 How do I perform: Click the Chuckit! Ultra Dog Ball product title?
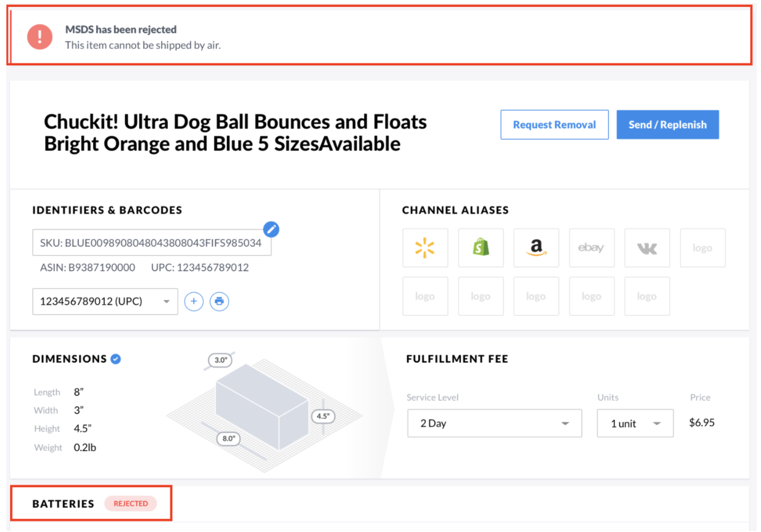click(235, 133)
